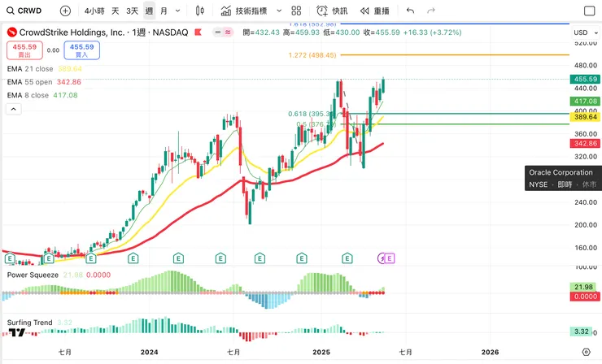The image size is (602, 364).
Task: Select the EMA 55 open legend
Action: pyautogui.click(x=44, y=82)
